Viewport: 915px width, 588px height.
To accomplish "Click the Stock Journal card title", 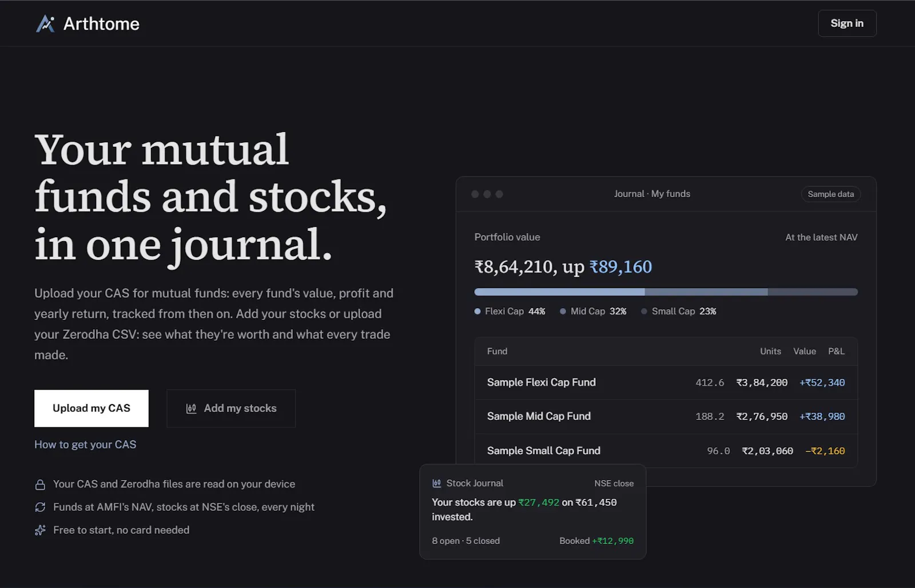I will (x=475, y=483).
